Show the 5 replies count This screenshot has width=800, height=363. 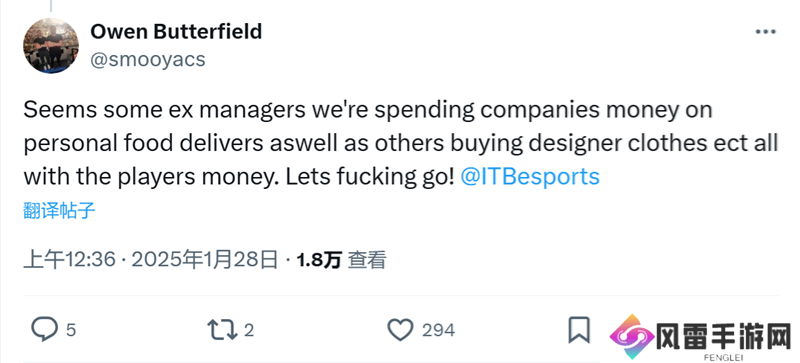click(71, 330)
